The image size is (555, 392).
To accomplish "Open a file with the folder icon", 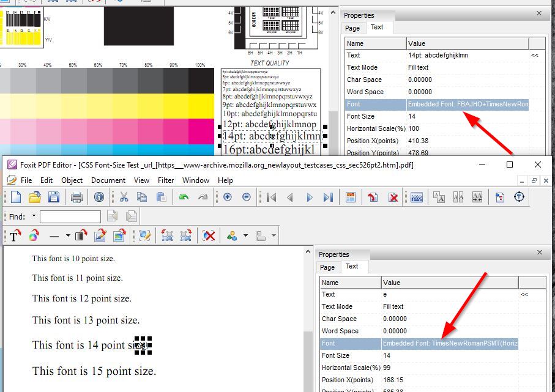I will pos(34,197).
